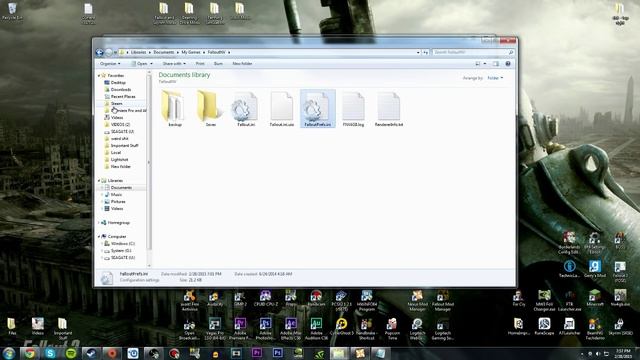Image resolution: width=640 pixels, height=360 pixels.
Task: Select the Garry's Mod desktop shortcut
Action: [x=595, y=269]
